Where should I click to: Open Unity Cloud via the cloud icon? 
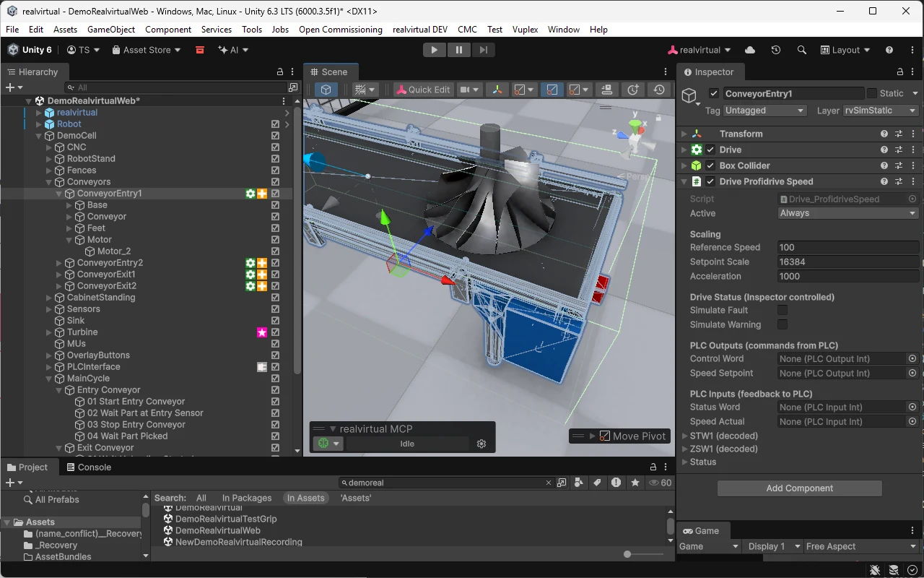[x=750, y=50]
